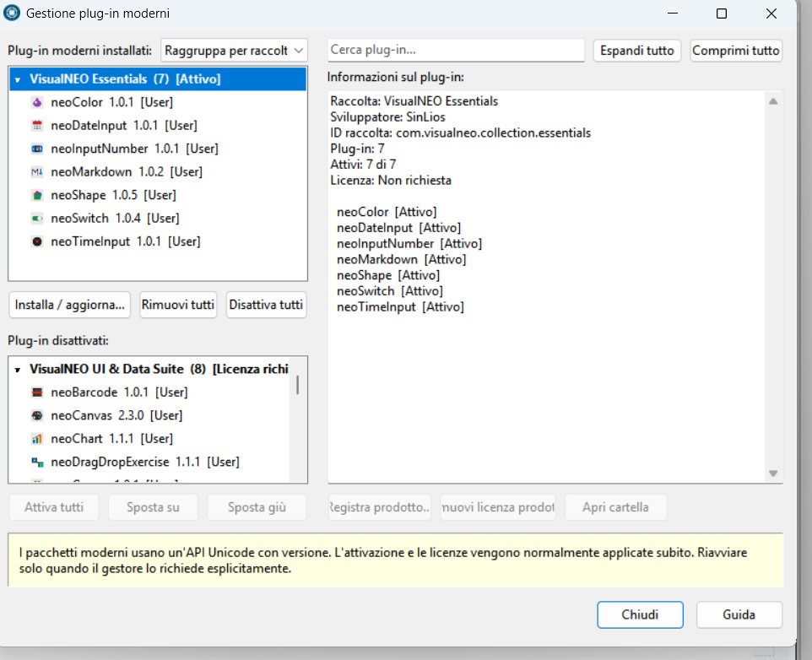Collapse the VisualNEO Essentials group

click(18, 79)
